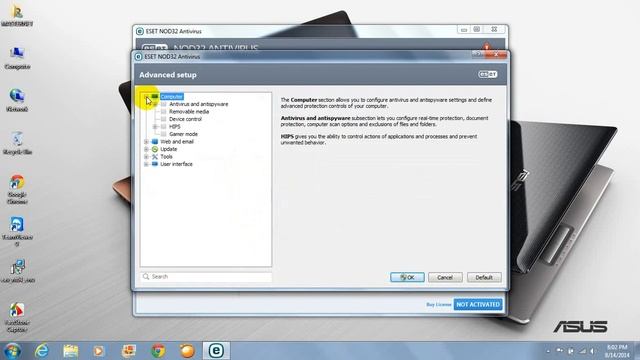Open the Windows Start menu
Image resolution: width=640 pixels, height=360 pixels.
[x=12, y=351]
